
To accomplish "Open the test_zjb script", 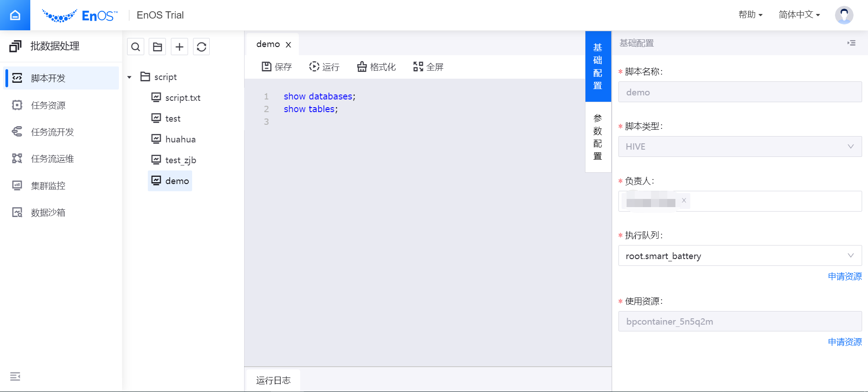I will click(174, 160).
